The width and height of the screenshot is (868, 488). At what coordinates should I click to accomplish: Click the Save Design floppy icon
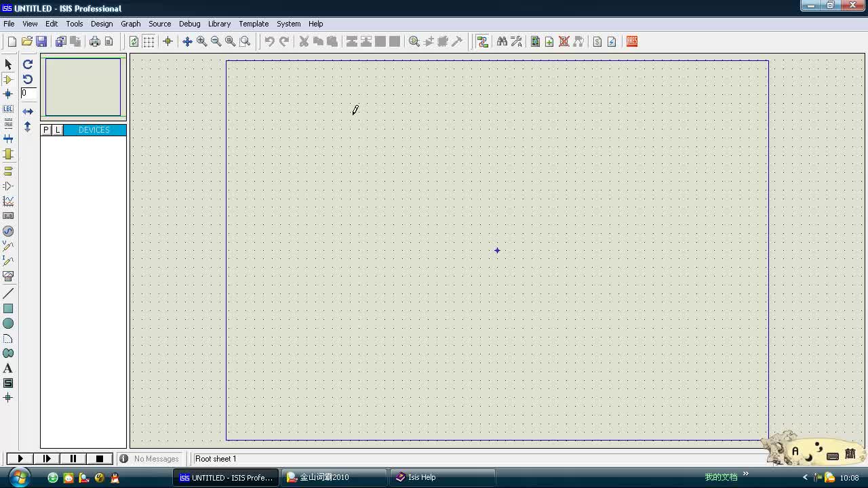(41, 42)
